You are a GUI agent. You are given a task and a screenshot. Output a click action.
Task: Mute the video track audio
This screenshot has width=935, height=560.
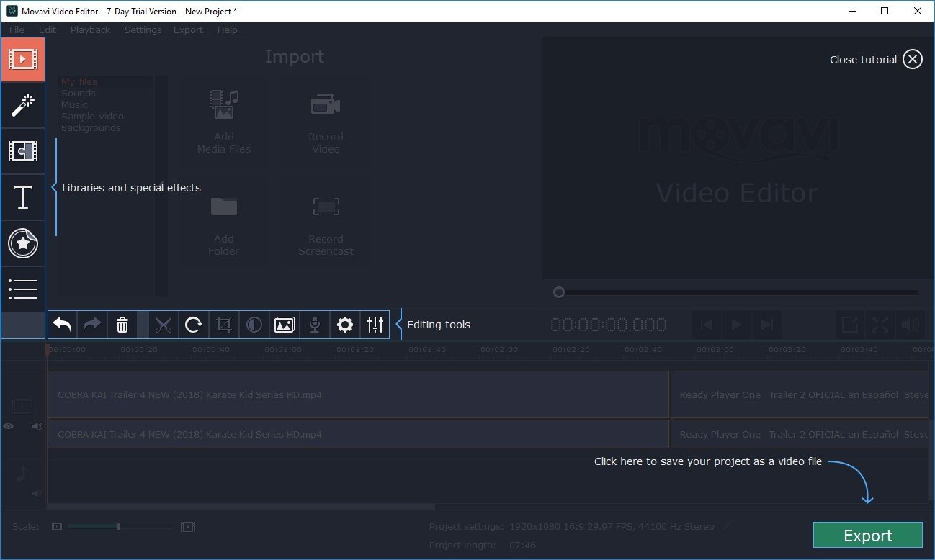[37, 426]
